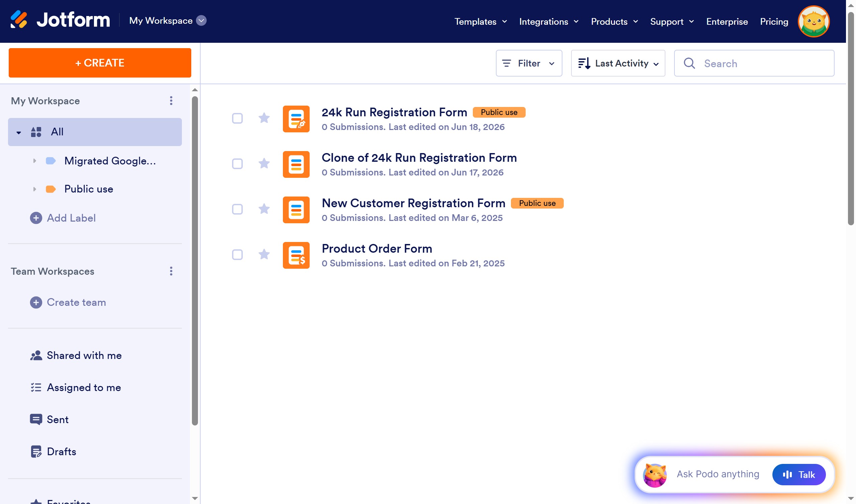This screenshot has height=504, width=856.
Task: Open the user avatar profile menu
Action: tap(814, 21)
